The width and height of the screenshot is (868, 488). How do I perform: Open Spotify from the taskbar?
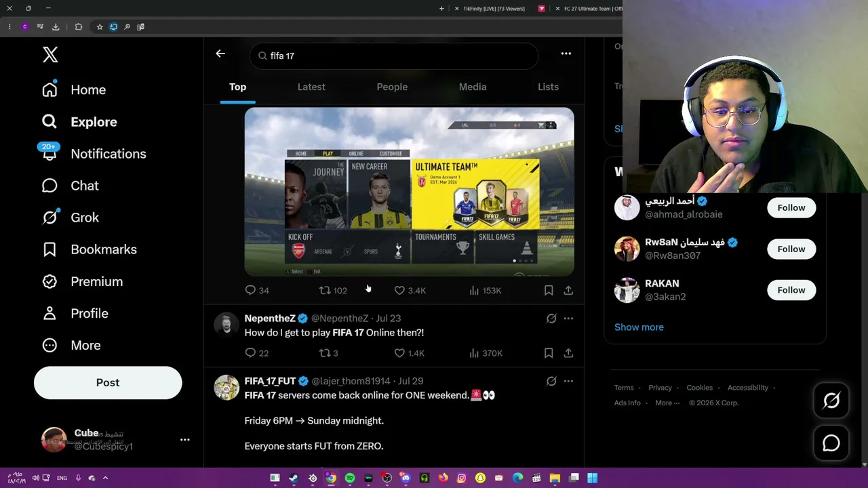(x=350, y=478)
